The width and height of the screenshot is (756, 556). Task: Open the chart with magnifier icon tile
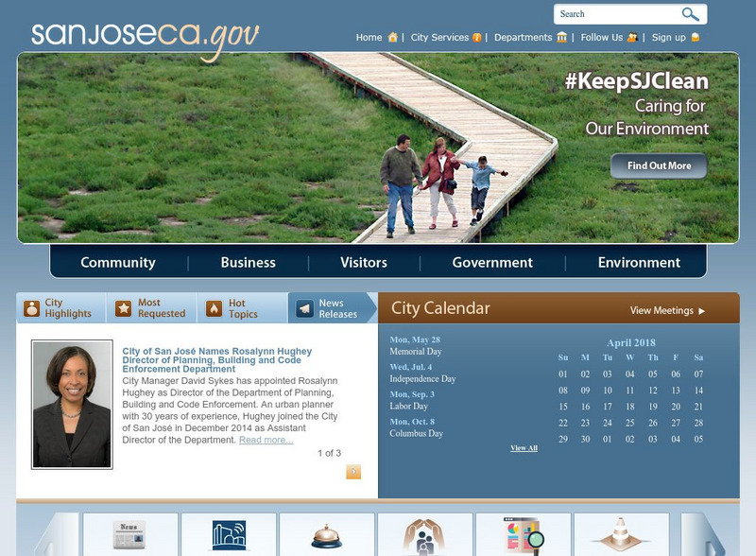pos(524,534)
